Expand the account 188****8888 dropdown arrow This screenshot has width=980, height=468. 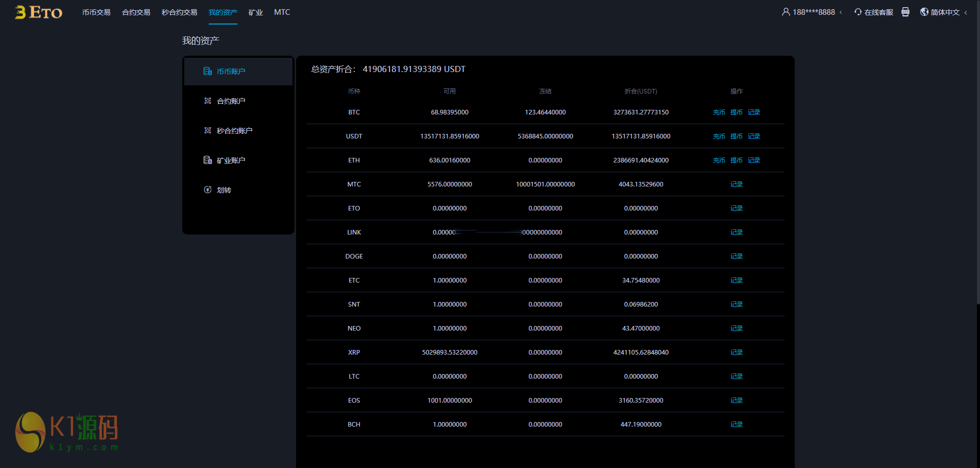pyautogui.click(x=841, y=12)
